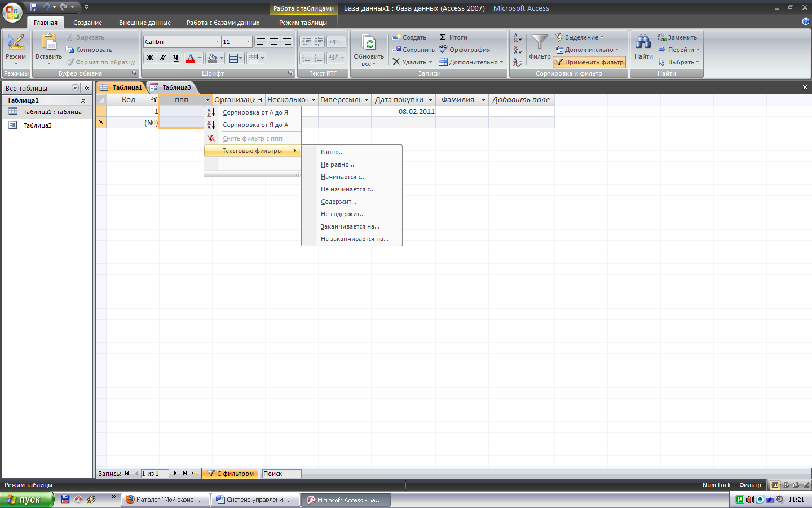Screen dimensions: 812x508
Task: Click Удалить record button
Action: point(412,62)
